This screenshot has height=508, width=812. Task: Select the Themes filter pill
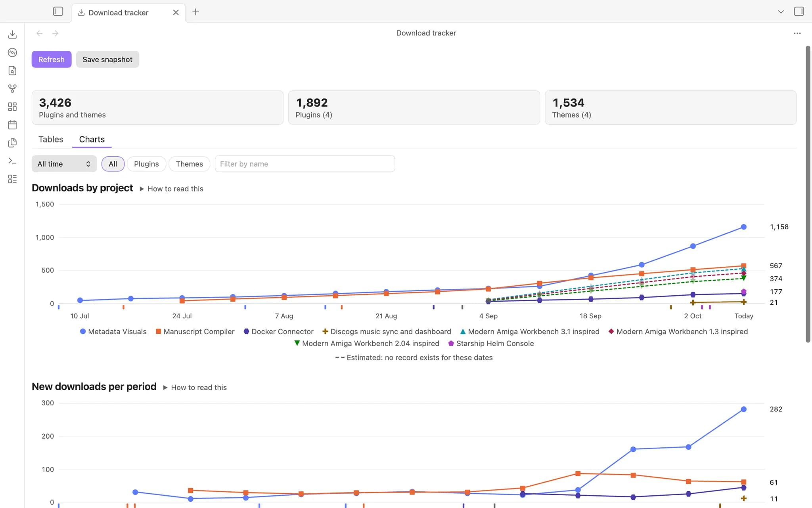[189, 164]
